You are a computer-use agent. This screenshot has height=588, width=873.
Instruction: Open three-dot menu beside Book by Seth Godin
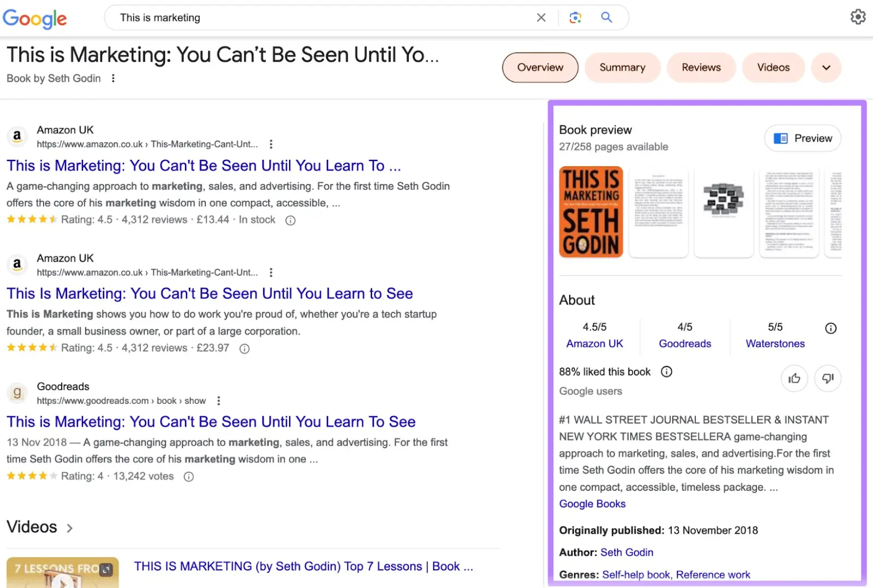tap(113, 79)
